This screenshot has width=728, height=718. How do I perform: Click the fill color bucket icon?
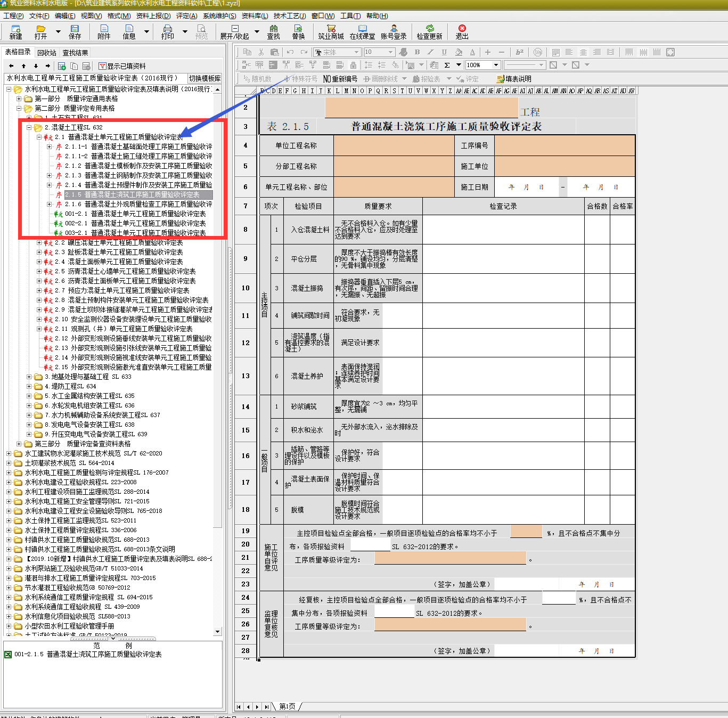(459, 52)
